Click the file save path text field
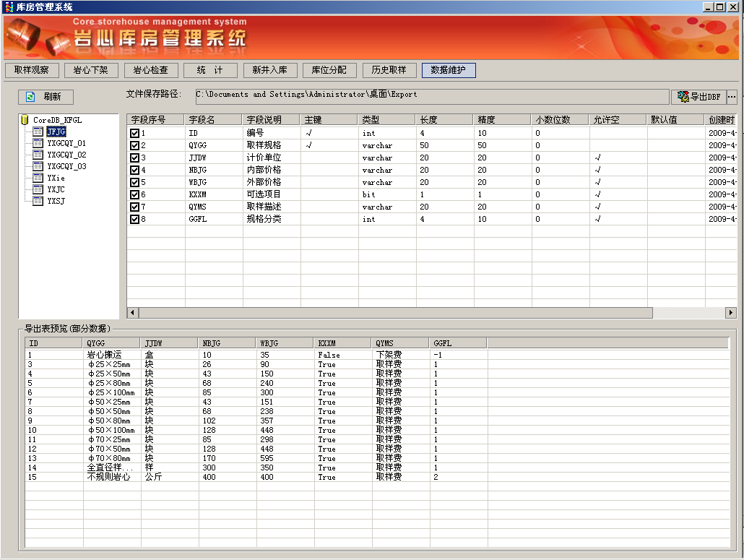The height and width of the screenshot is (560, 744). [431, 96]
